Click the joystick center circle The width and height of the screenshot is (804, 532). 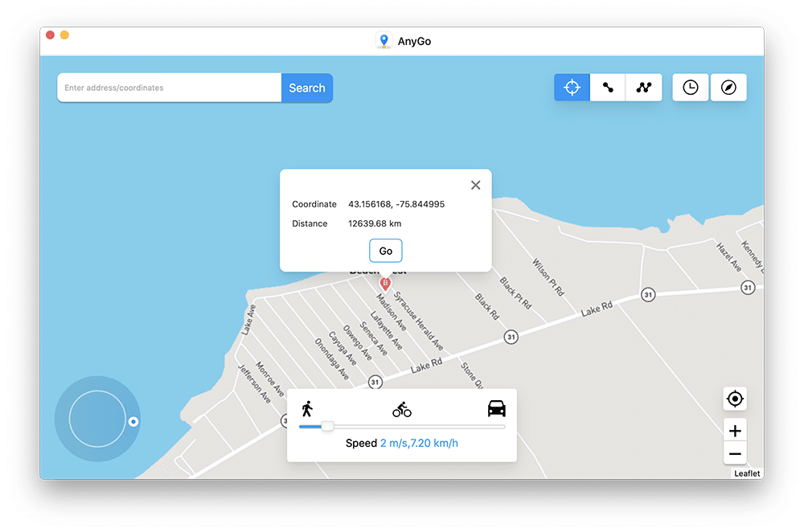coord(97,419)
